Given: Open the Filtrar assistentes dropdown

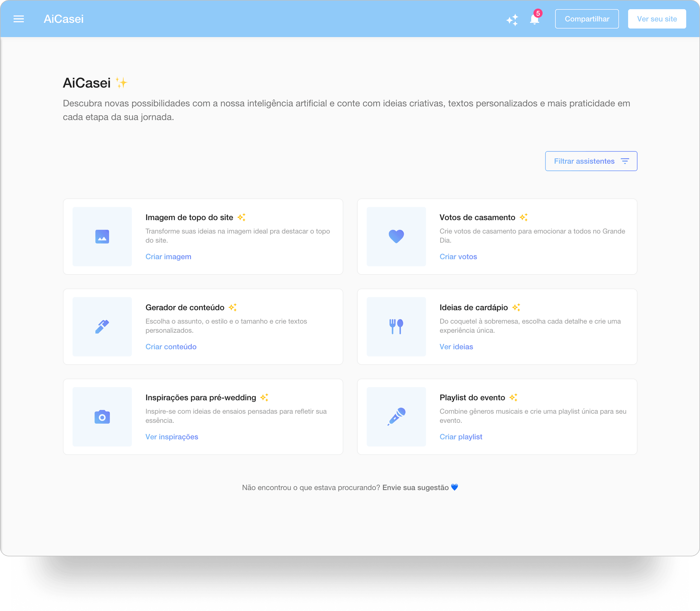Looking at the screenshot, I should [x=591, y=161].
